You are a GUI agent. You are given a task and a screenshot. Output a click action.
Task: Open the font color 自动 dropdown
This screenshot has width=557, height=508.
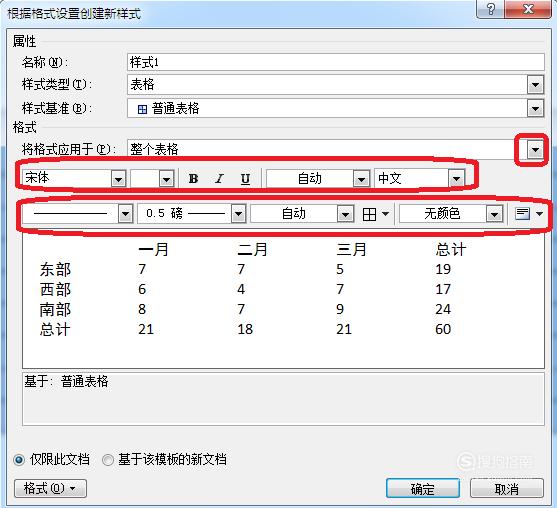[361, 178]
